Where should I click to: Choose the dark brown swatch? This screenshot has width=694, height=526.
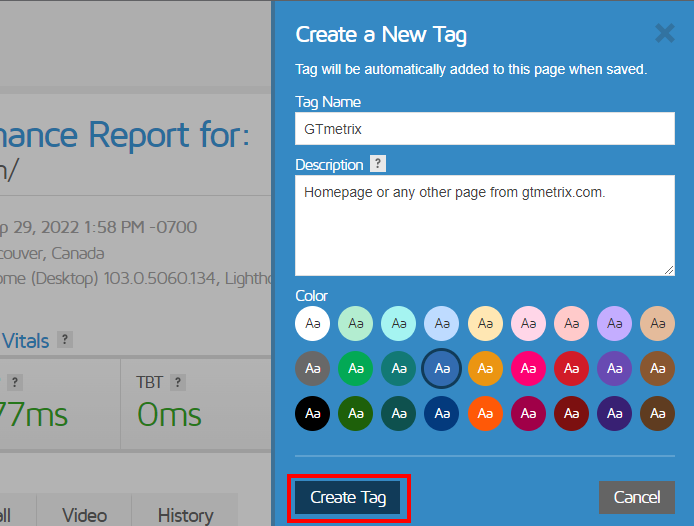(657, 414)
